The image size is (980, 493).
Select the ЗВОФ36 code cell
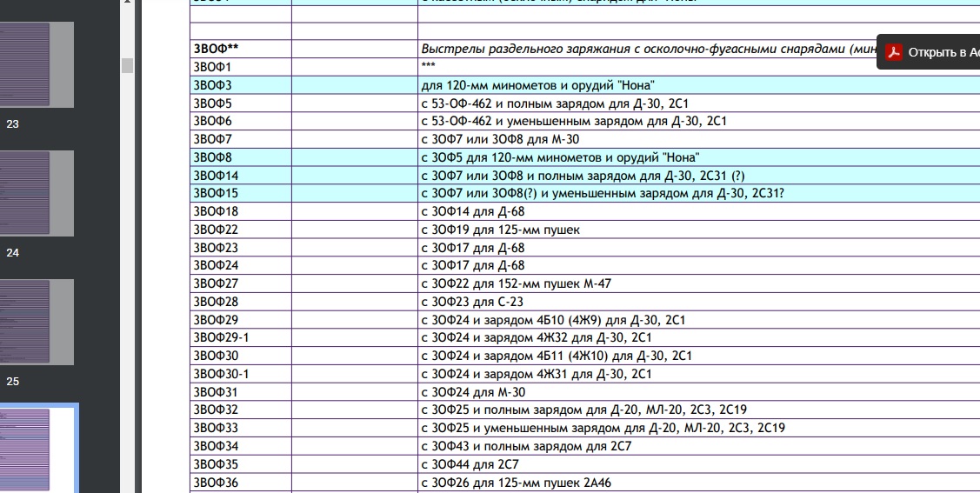[x=216, y=483]
